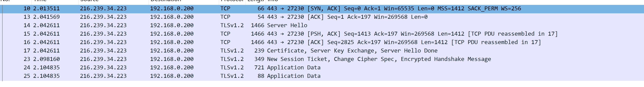Image resolution: width=644 pixels, height=87 pixels.
Task: Select the 721-byte Application Data packet
Action: (293, 67)
